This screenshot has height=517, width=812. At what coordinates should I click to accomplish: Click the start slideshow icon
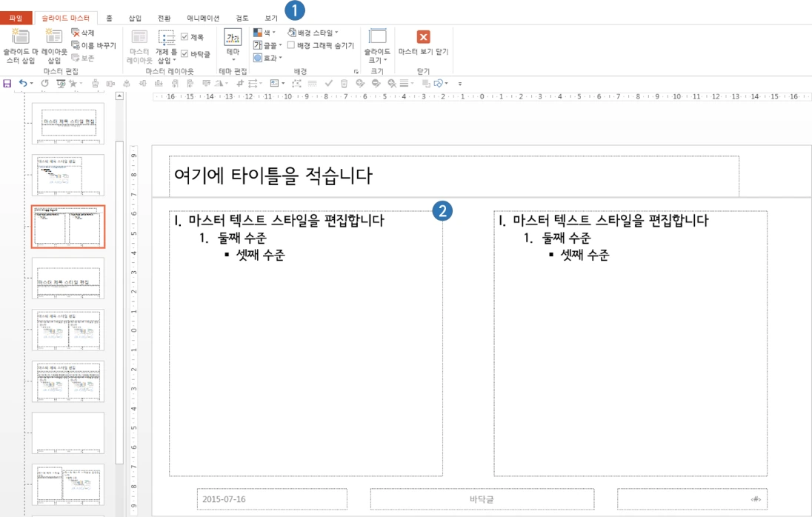click(x=61, y=83)
